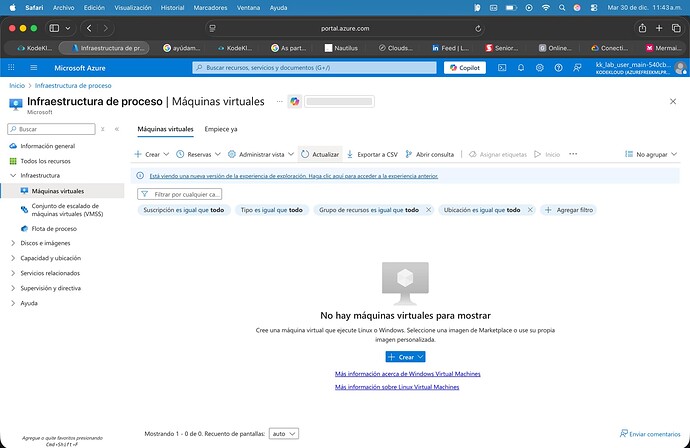Click the sidebar Buscar field

[x=51, y=129]
